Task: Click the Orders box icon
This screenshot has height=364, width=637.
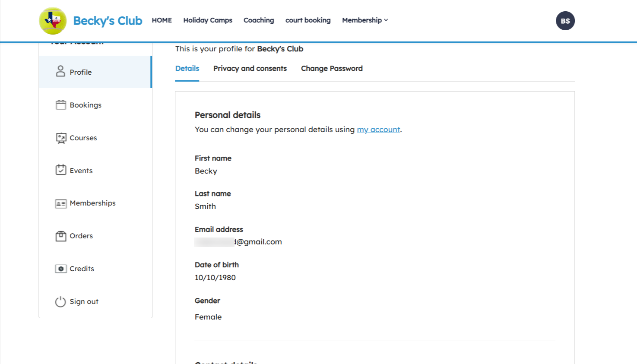Action: [61, 236]
